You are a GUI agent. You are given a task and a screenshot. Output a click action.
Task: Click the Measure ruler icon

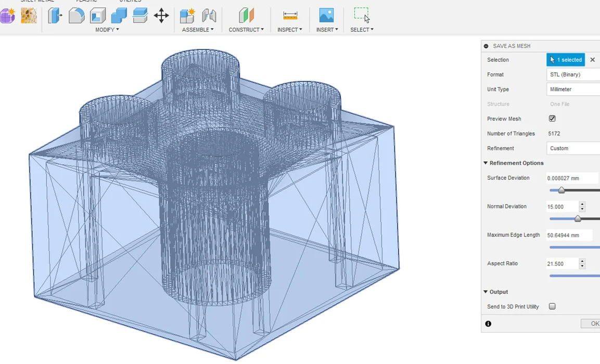tap(290, 16)
